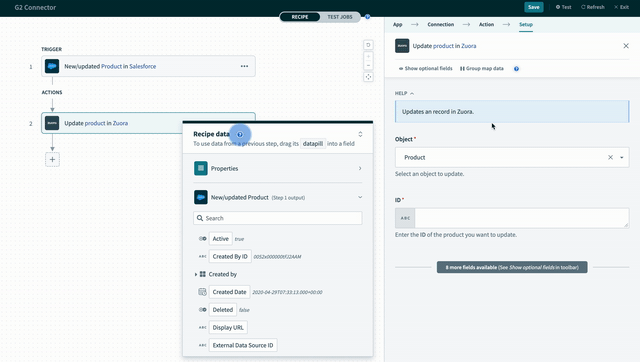Screen dimensions: 640x362
Task: Click the Test button in top bar
Action: point(563,7)
